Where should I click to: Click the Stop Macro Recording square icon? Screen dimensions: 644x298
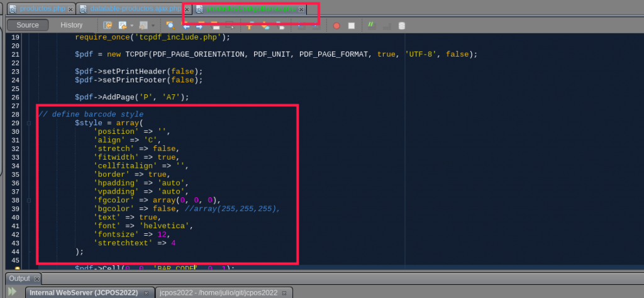352,26
